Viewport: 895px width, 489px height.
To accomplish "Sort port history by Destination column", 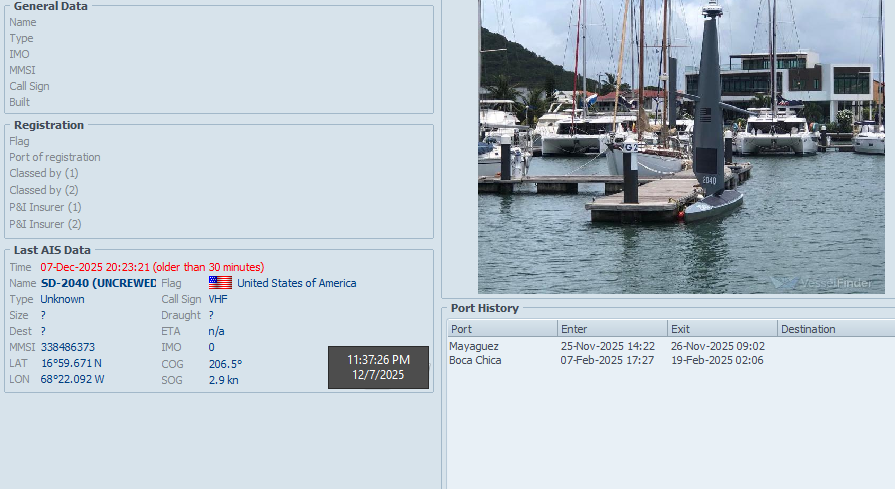I will point(836,329).
